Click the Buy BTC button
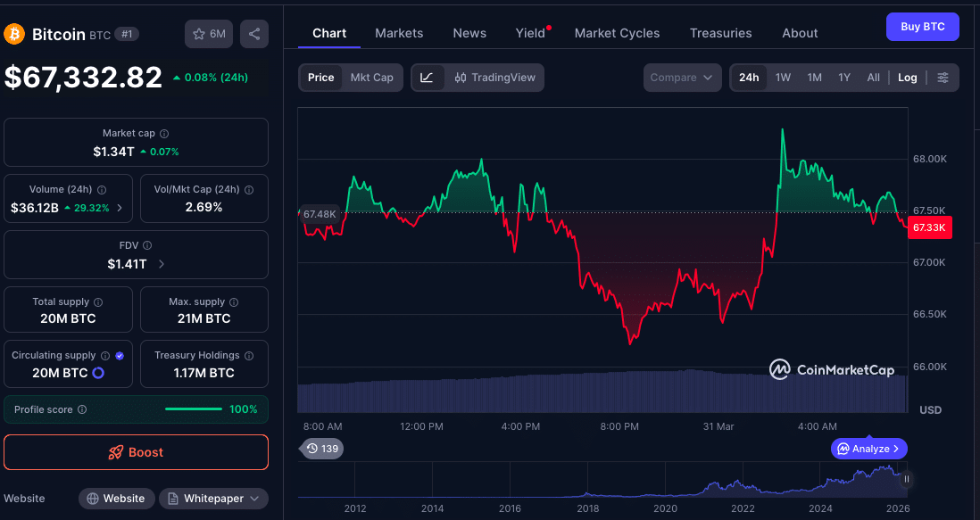The image size is (980, 520). coord(923,27)
